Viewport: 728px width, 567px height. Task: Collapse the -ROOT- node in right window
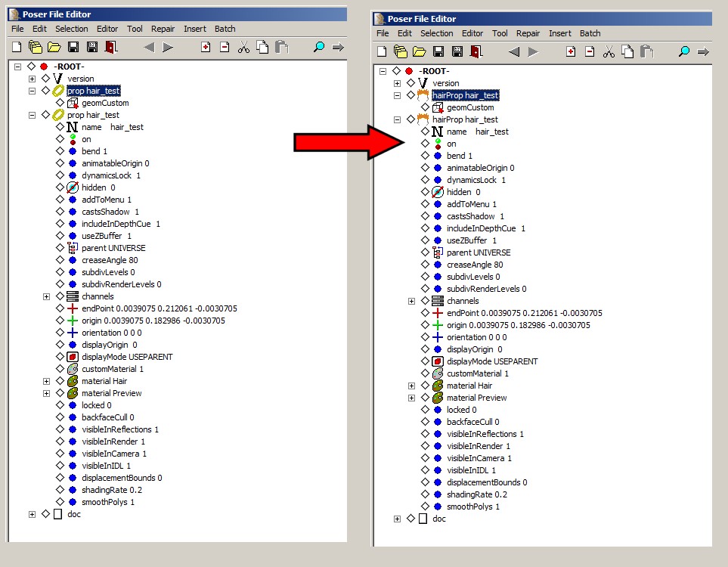pos(383,72)
